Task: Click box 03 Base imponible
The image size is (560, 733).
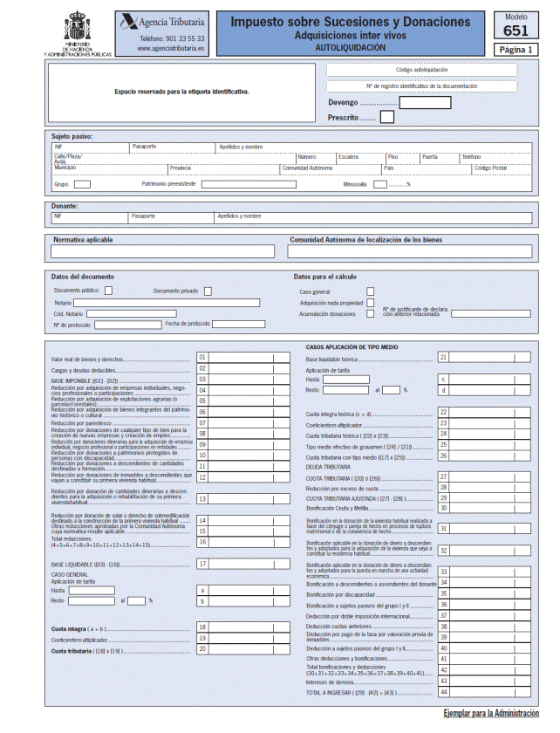Action: click(249, 380)
